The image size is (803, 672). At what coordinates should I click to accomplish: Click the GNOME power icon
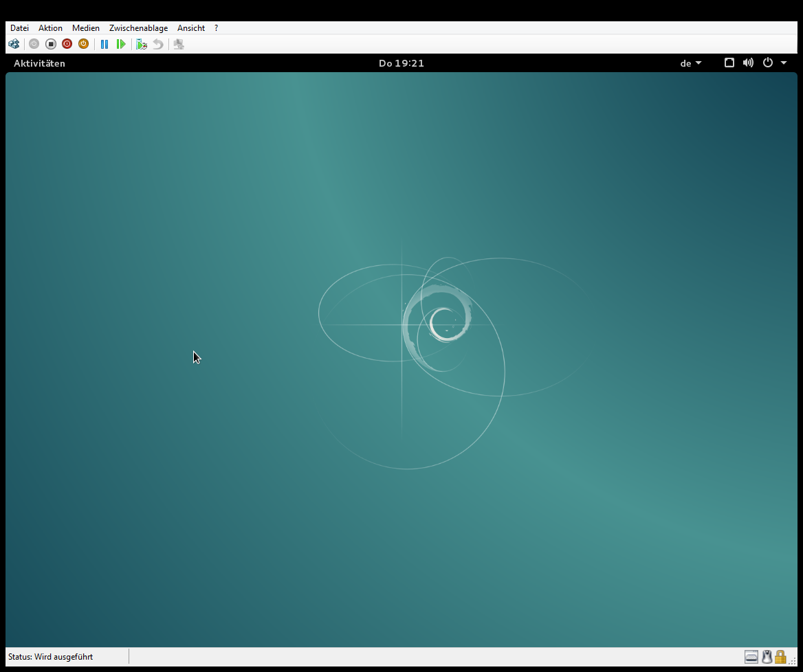coord(768,63)
